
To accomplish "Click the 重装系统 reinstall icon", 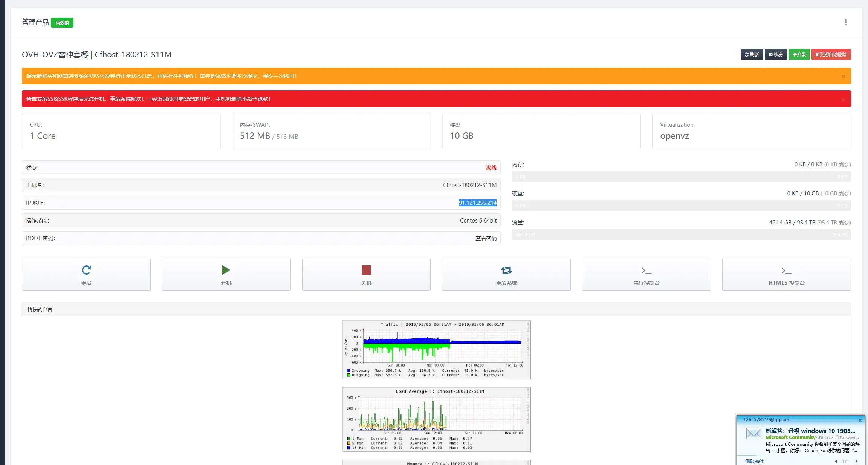I will coord(506,270).
